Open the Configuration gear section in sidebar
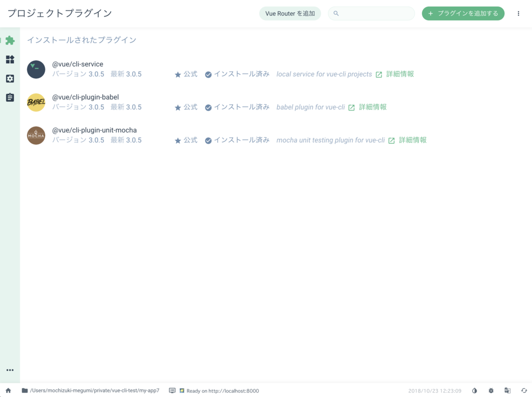532x397 pixels. (x=10, y=79)
